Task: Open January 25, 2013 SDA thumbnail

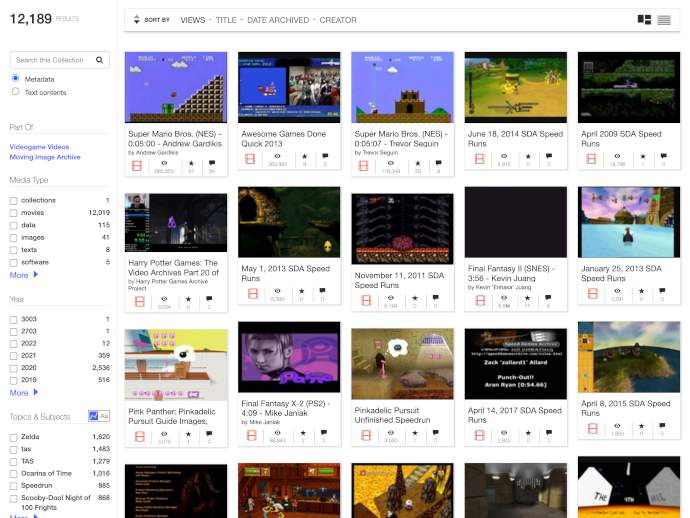Action: 629,222
